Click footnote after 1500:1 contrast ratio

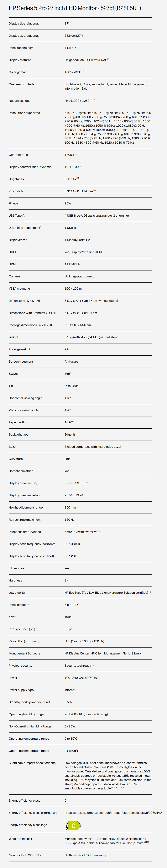click(x=76, y=154)
